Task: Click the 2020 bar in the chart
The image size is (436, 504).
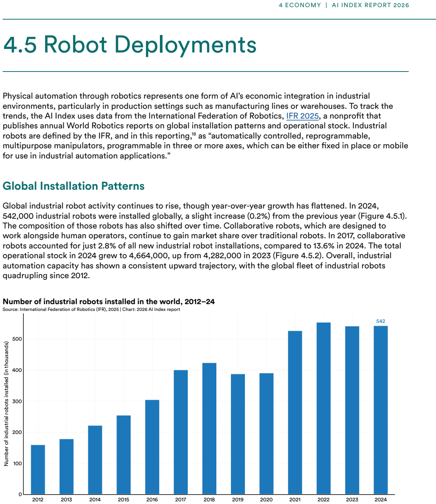Action: tap(267, 434)
